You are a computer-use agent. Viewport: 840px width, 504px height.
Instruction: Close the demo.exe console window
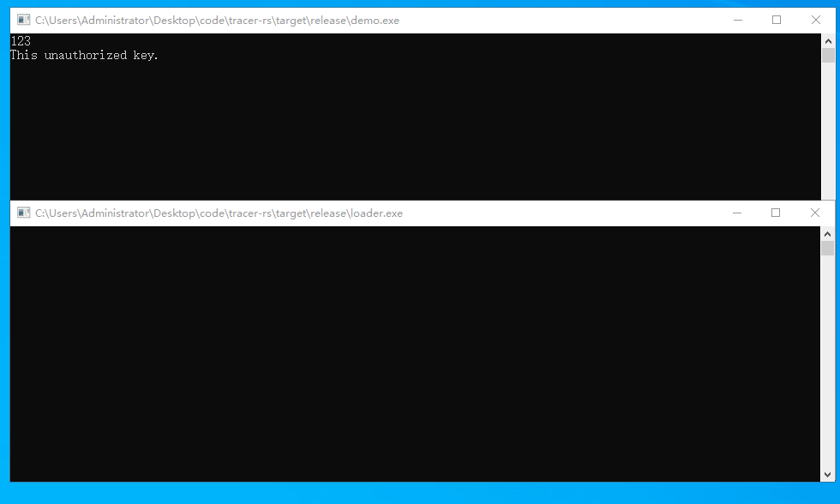tap(816, 21)
